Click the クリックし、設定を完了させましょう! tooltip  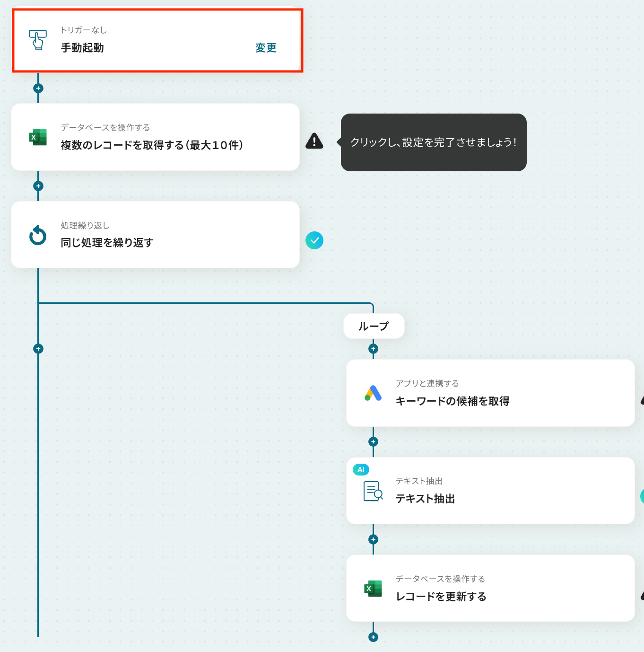tap(434, 142)
